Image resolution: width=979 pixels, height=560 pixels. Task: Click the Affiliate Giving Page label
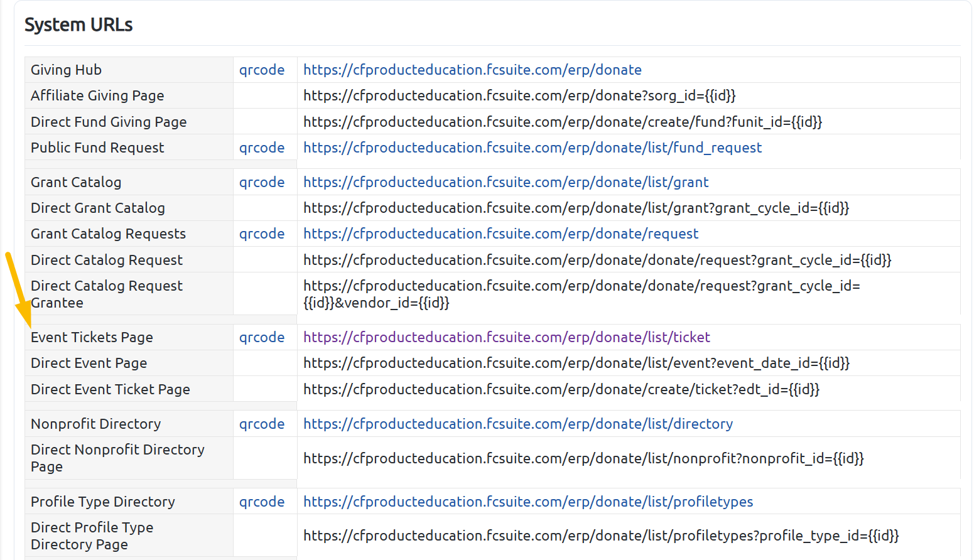97,95
